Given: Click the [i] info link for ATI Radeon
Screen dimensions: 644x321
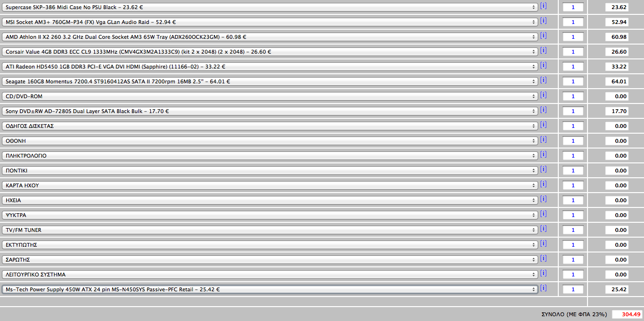Looking at the screenshot, I should coord(543,65).
